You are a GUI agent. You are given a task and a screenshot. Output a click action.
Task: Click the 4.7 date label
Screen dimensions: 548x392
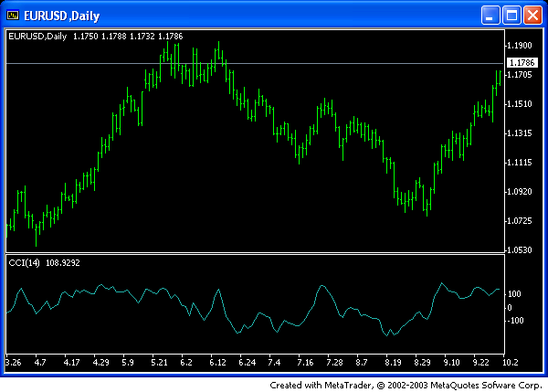pyautogui.click(x=40, y=362)
